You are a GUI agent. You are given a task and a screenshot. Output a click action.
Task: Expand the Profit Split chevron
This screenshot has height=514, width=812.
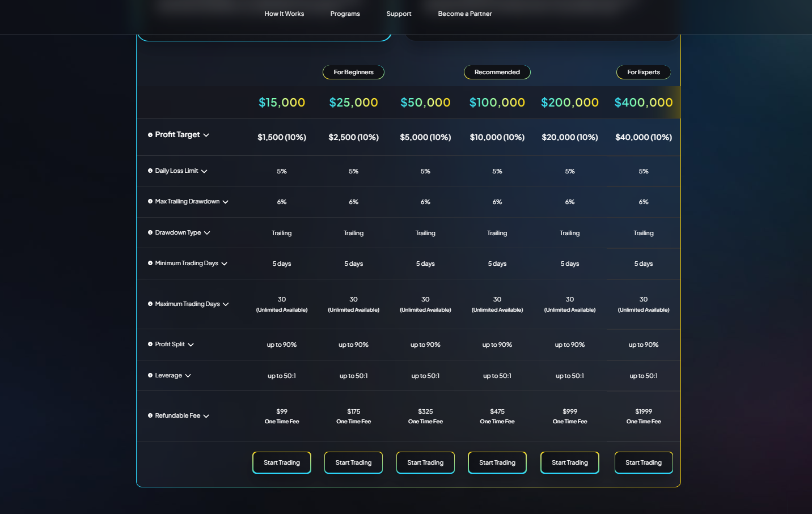191,345
